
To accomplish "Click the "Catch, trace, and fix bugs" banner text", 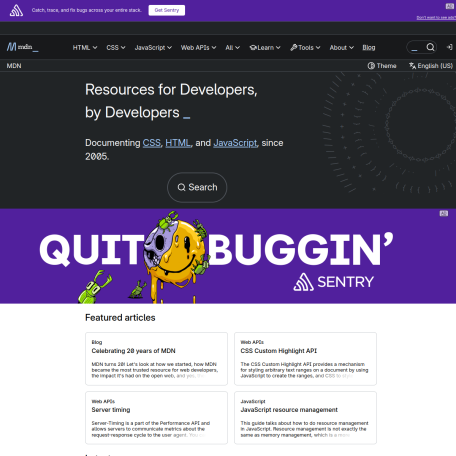I will tap(87, 10).
